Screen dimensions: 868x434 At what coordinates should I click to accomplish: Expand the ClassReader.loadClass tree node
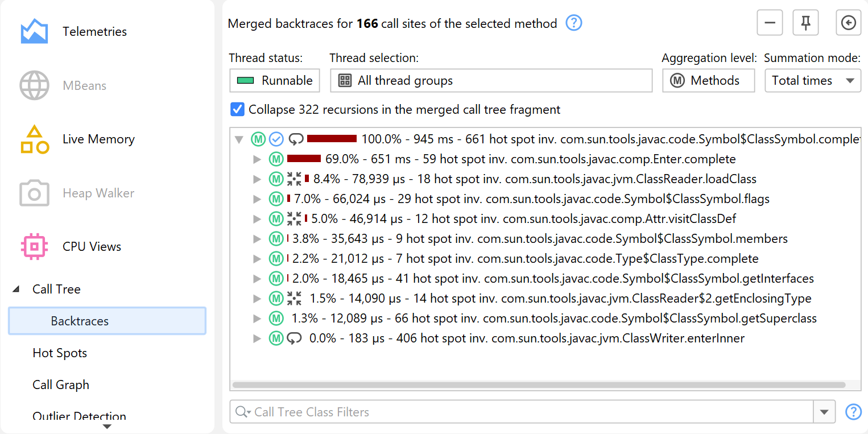click(x=257, y=179)
